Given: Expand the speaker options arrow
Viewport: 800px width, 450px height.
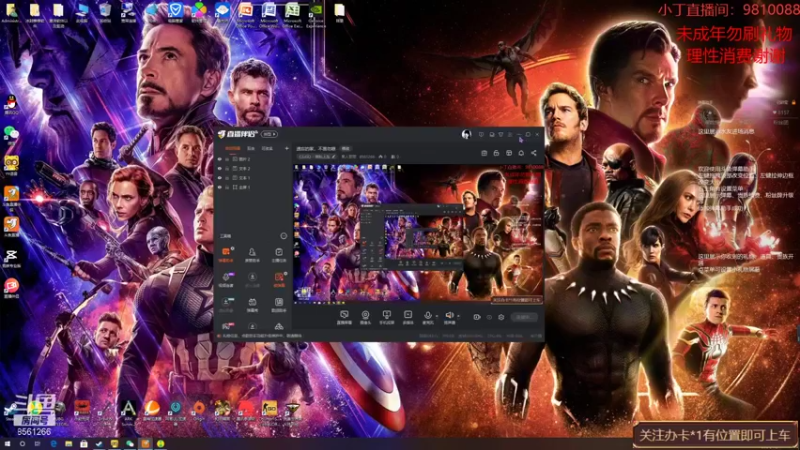Looking at the screenshot, I should [x=458, y=316].
